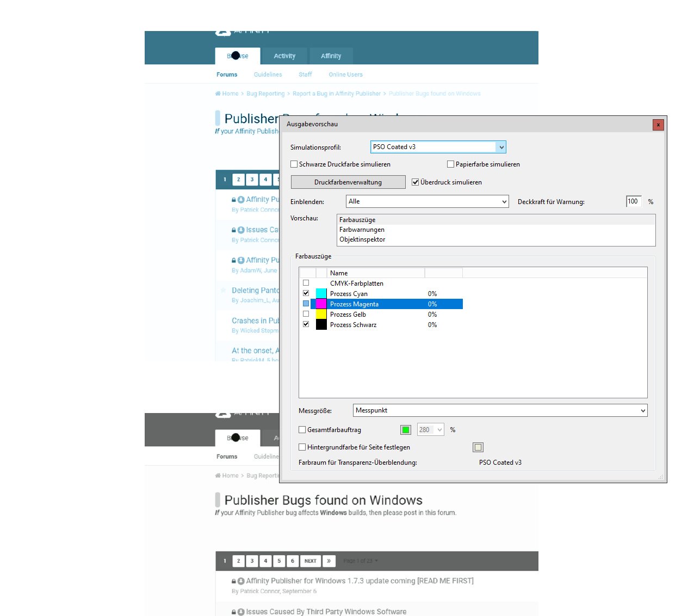700x616 pixels.
Task: Click green Gesamtfarbauftrag warning color swatch
Action: pyautogui.click(x=406, y=430)
